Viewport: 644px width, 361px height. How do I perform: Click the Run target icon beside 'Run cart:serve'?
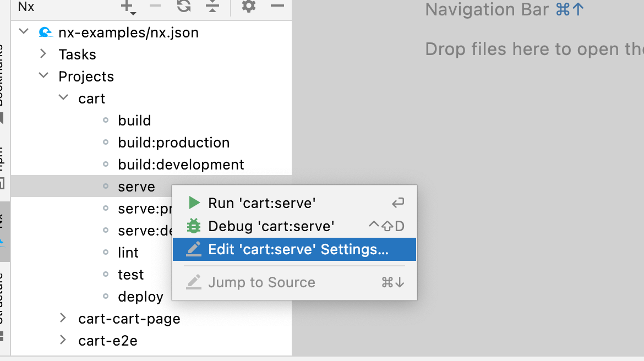point(194,203)
